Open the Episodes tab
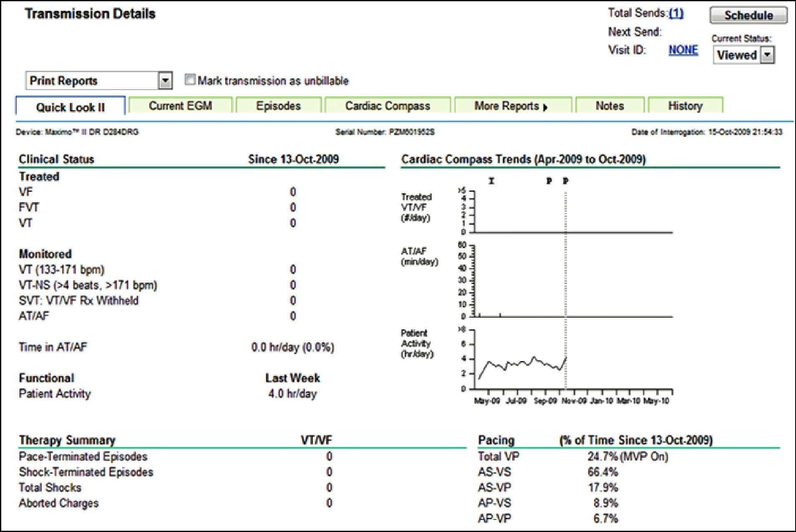This screenshot has height=532, width=796. coord(278,106)
